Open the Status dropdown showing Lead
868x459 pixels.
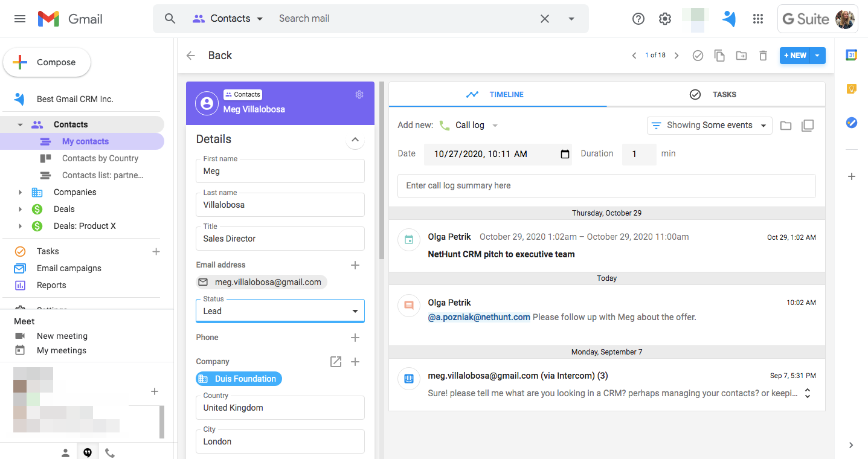[355, 310]
